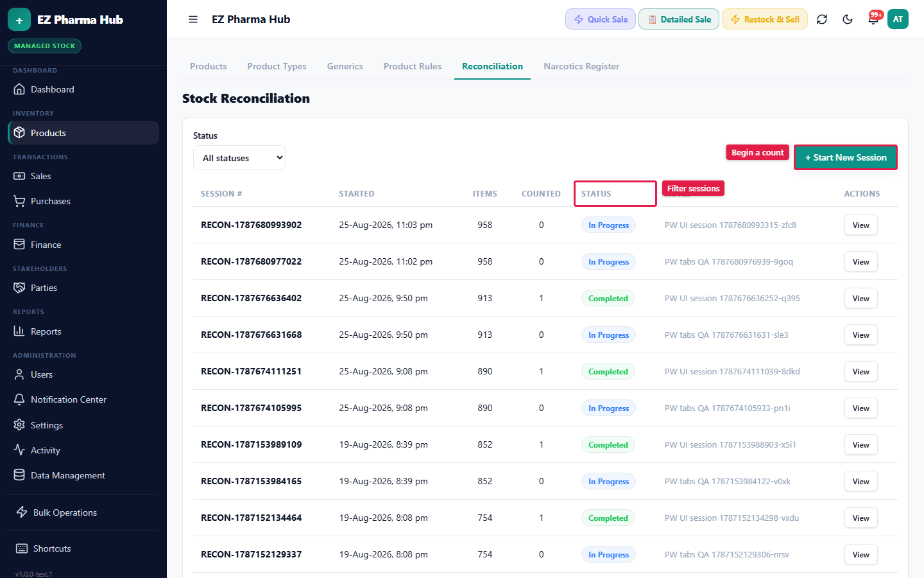The image size is (924, 578).
Task: View session RECON-1787674111251
Action: click(861, 372)
